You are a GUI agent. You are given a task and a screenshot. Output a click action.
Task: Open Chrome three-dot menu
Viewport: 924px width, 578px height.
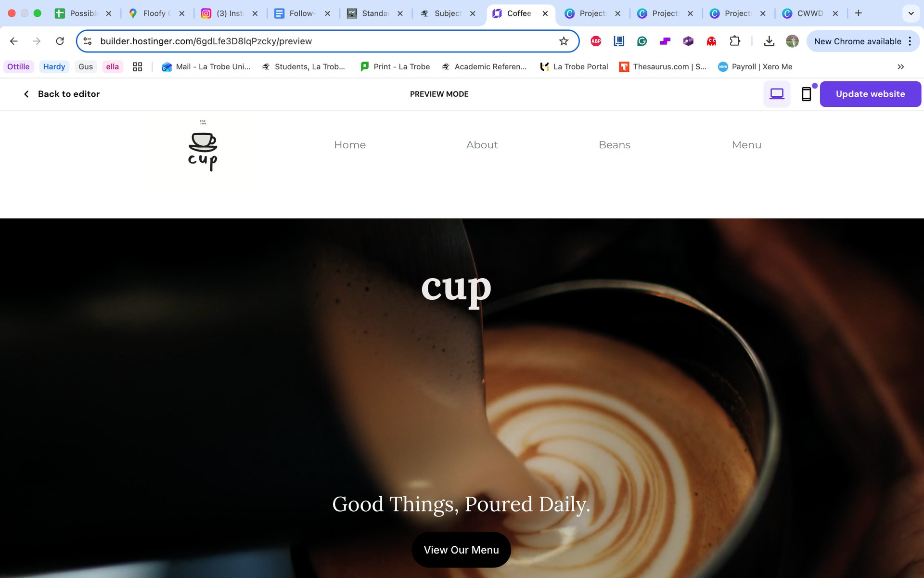pyautogui.click(x=910, y=41)
